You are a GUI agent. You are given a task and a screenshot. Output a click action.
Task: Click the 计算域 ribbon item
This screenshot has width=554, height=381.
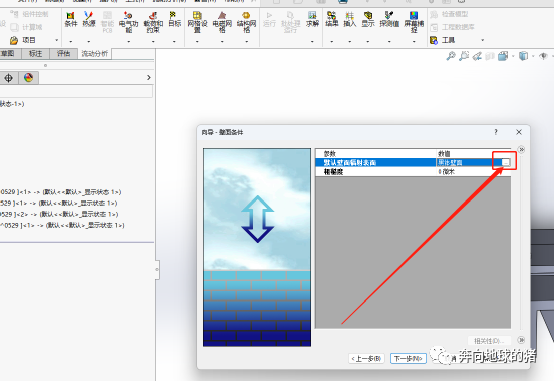(x=26, y=27)
